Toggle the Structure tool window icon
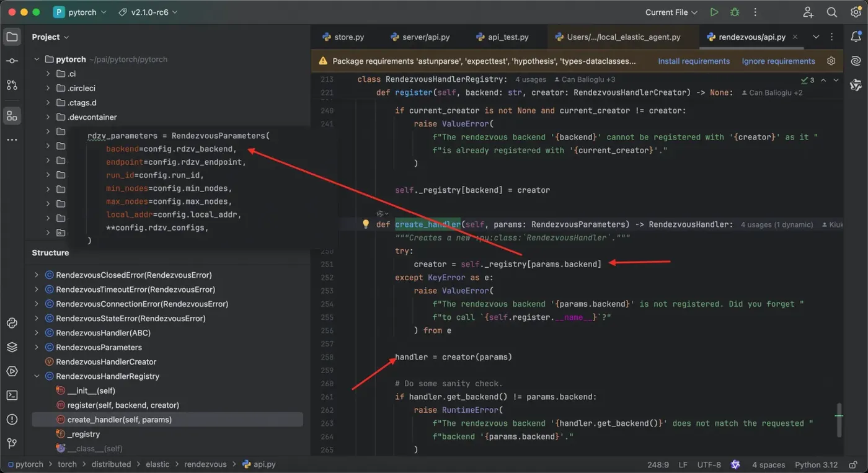 pyautogui.click(x=12, y=116)
